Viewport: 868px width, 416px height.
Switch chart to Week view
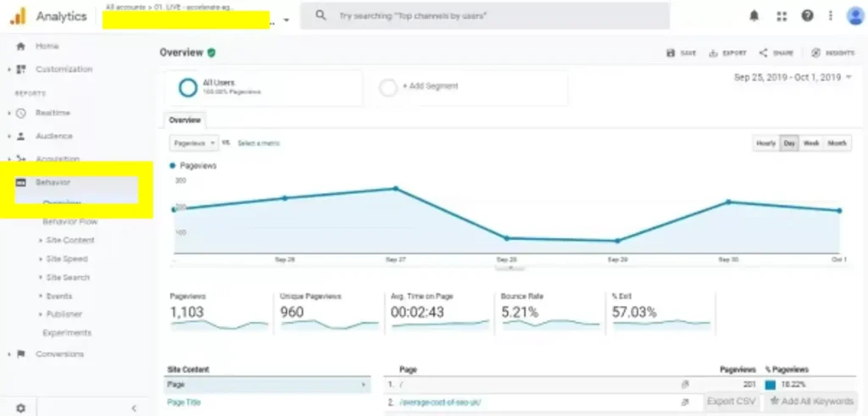pyautogui.click(x=811, y=143)
